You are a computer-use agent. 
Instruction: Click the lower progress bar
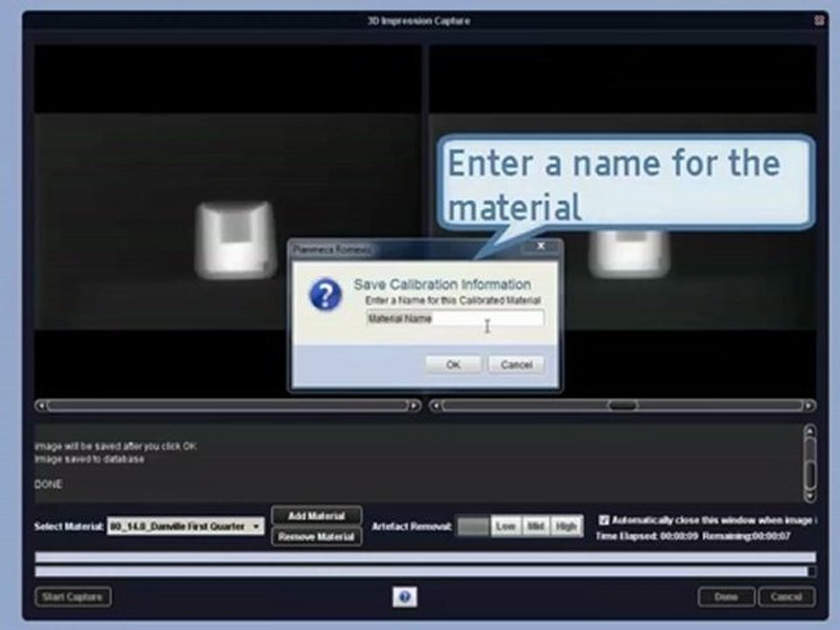click(425, 571)
